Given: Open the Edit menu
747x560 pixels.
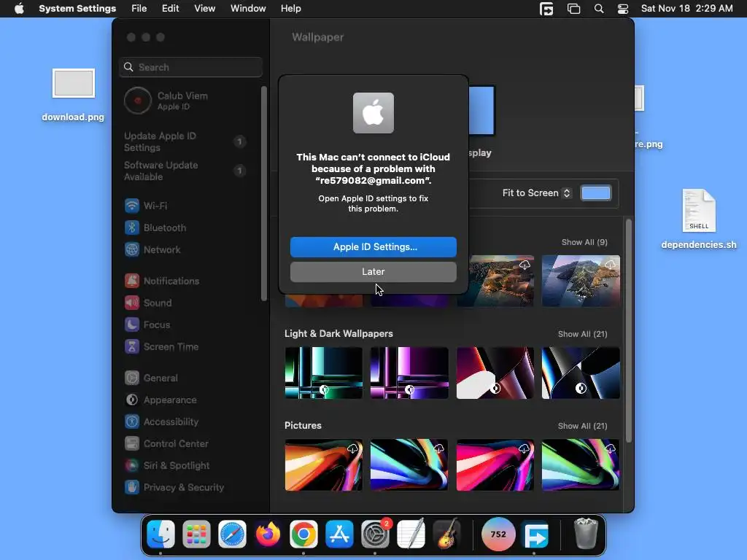Looking at the screenshot, I should [170, 8].
